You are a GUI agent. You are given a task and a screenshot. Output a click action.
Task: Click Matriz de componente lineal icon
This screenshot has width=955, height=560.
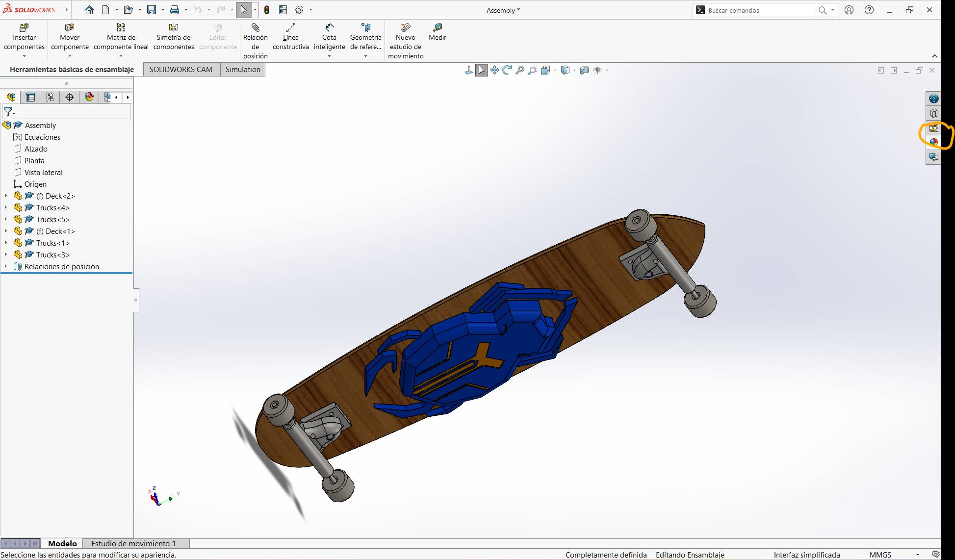pyautogui.click(x=121, y=27)
